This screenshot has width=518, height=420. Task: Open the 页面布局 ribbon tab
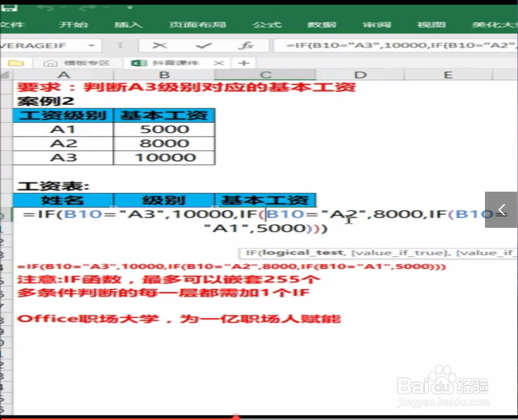pos(197,24)
